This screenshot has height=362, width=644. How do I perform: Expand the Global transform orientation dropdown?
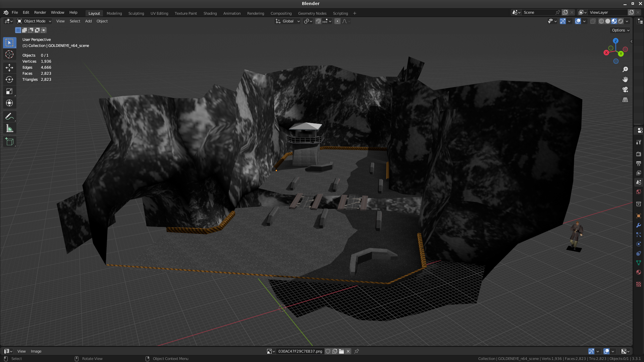[288, 21]
